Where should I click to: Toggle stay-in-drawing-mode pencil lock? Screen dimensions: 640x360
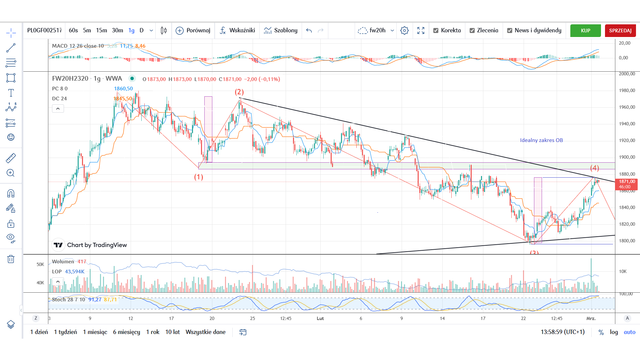click(11, 209)
